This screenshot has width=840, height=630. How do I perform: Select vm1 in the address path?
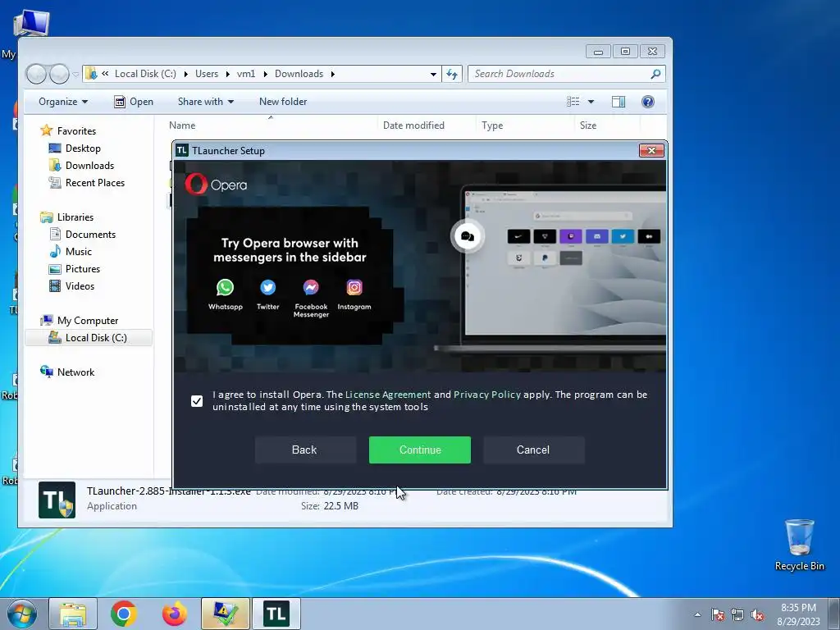[246, 74]
